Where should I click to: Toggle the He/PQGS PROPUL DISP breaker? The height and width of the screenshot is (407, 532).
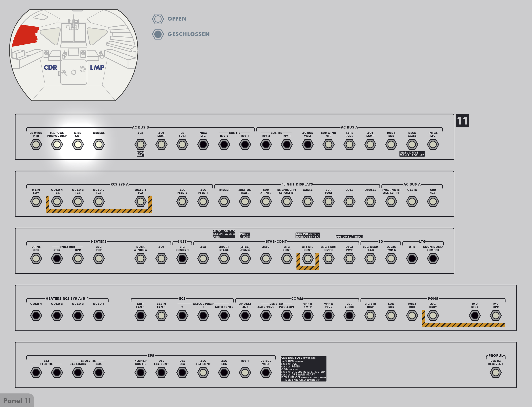pos(57,145)
